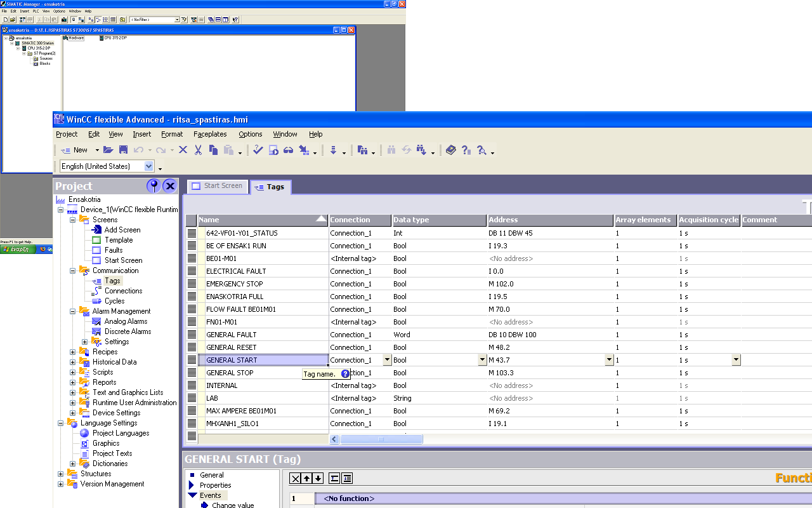The height and width of the screenshot is (508, 812).
Task: Click the Windows start button in background taskbar
Action: pyautogui.click(x=18, y=249)
